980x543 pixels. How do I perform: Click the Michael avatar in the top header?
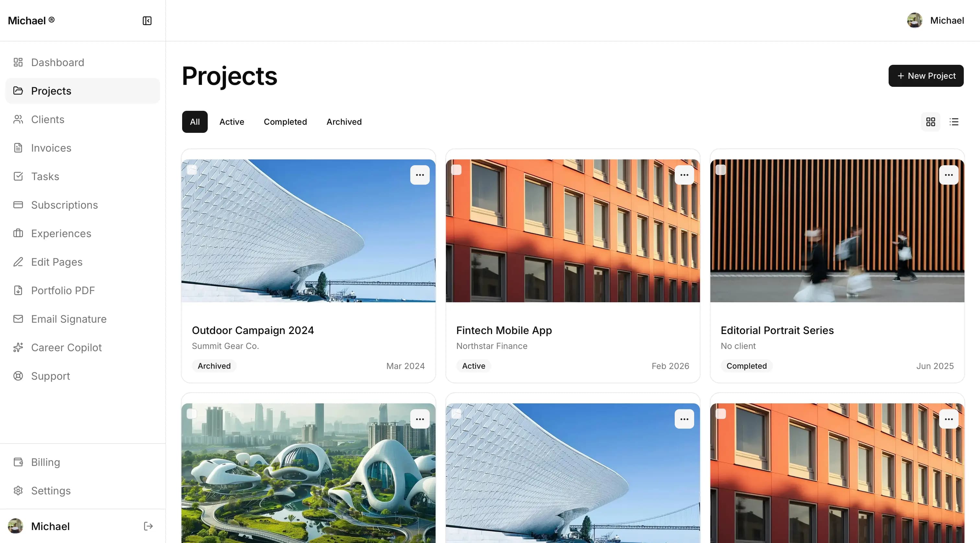pos(915,20)
